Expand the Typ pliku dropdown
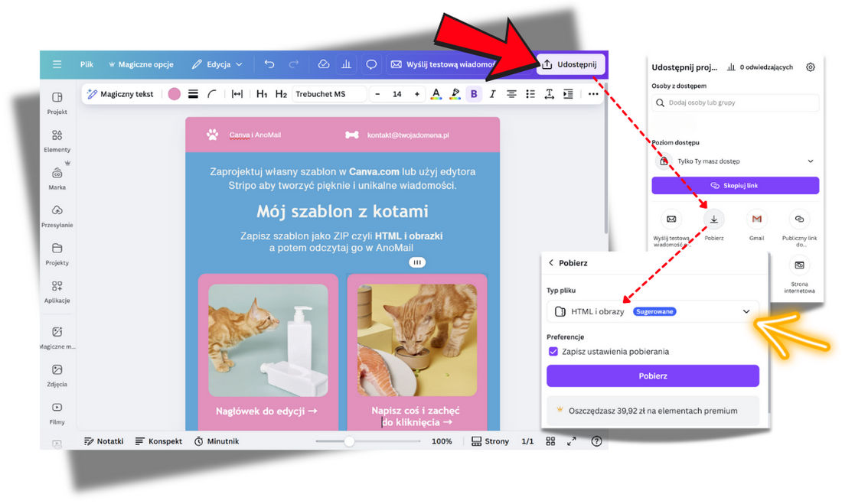Viewport: 842px width, 504px height. [653, 311]
